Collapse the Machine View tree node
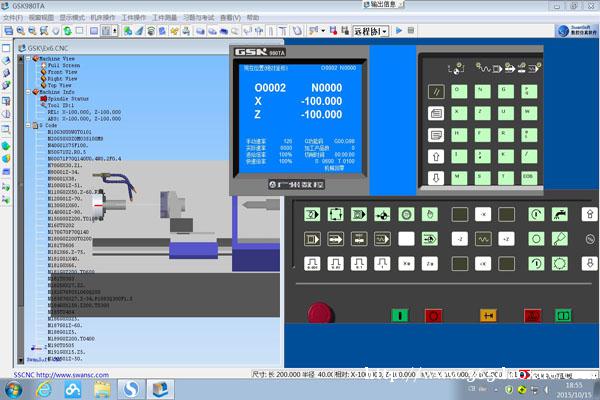 29,59
